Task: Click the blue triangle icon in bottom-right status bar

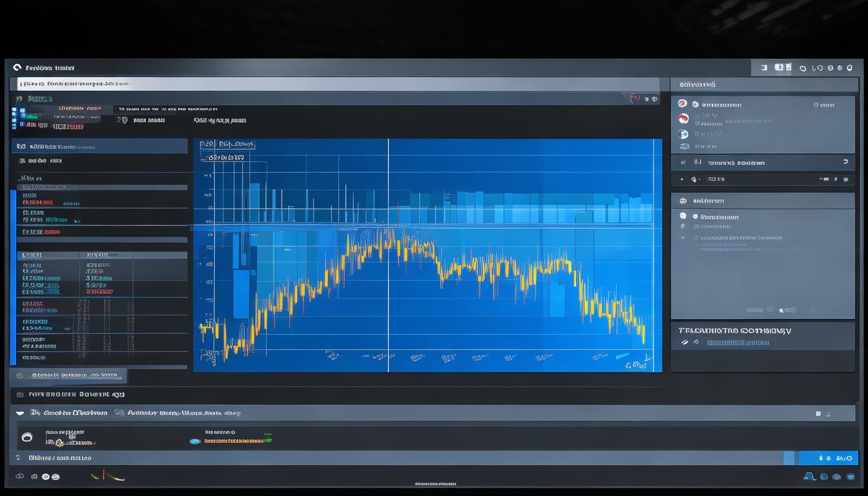Action: click(809, 477)
